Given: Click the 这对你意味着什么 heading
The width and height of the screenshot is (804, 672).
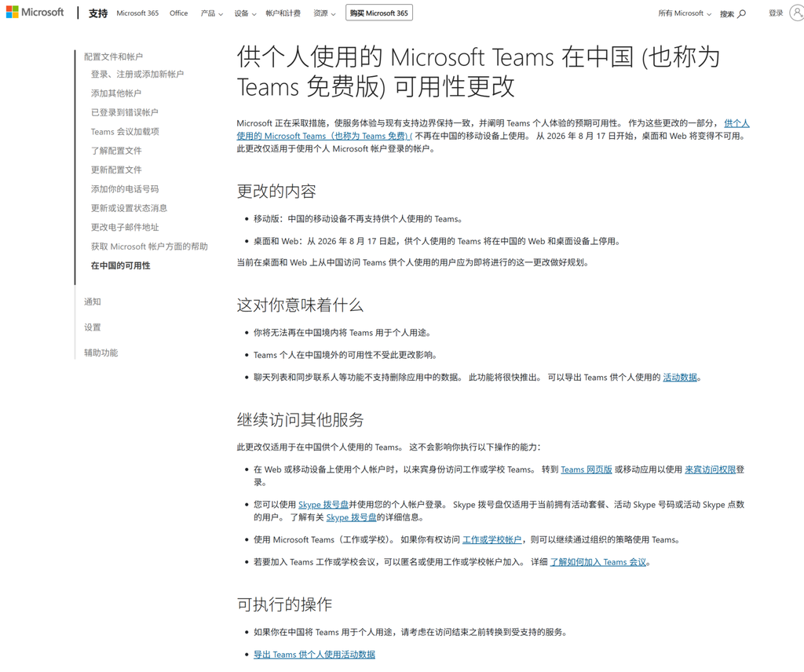Looking at the screenshot, I should click(300, 305).
